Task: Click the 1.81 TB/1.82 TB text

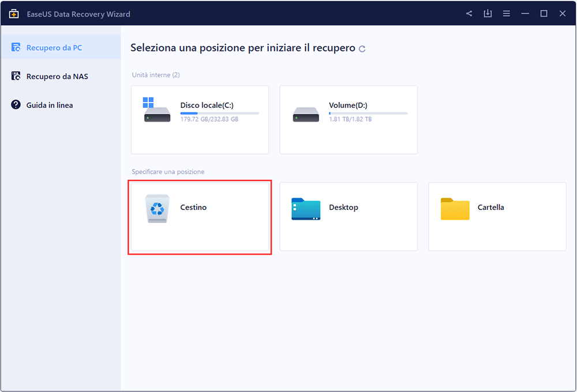Action: pyautogui.click(x=350, y=119)
